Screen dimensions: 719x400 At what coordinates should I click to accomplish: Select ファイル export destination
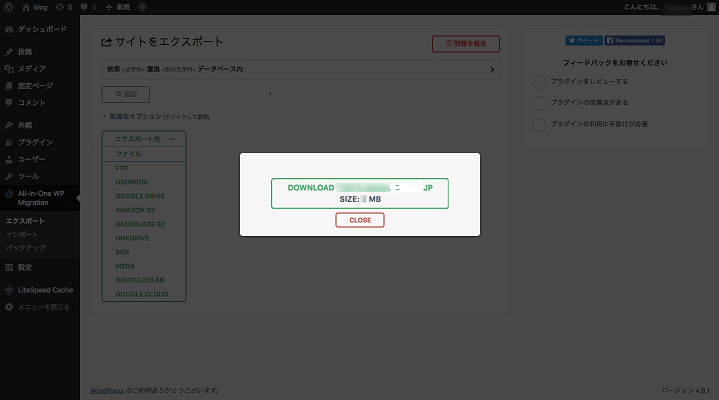click(144, 154)
